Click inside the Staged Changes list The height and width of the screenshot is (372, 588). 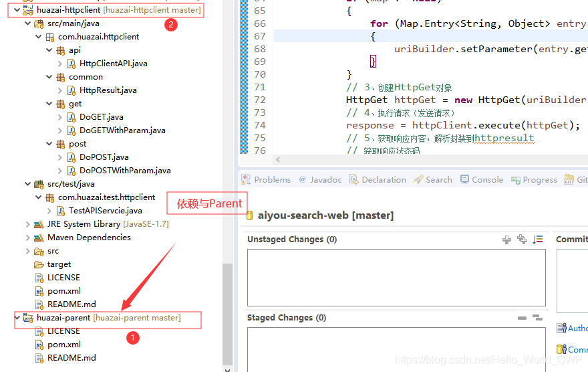pos(396,350)
